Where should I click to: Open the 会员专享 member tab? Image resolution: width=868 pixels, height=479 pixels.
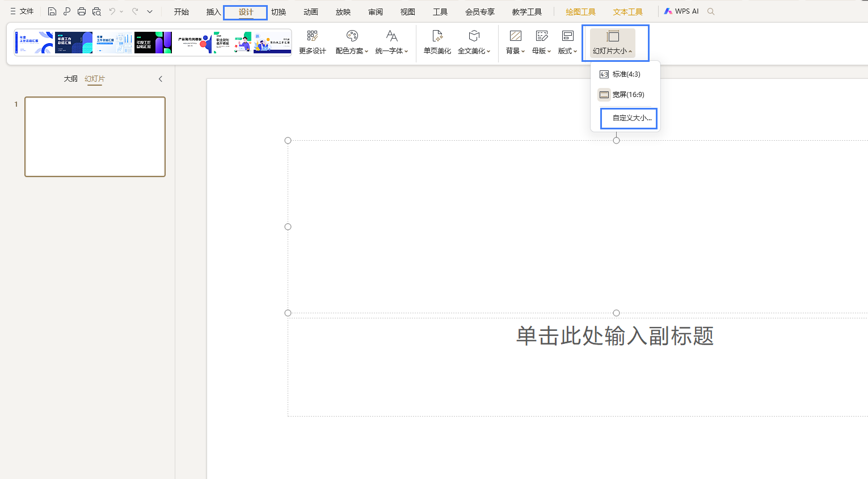pyautogui.click(x=480, y=12)
